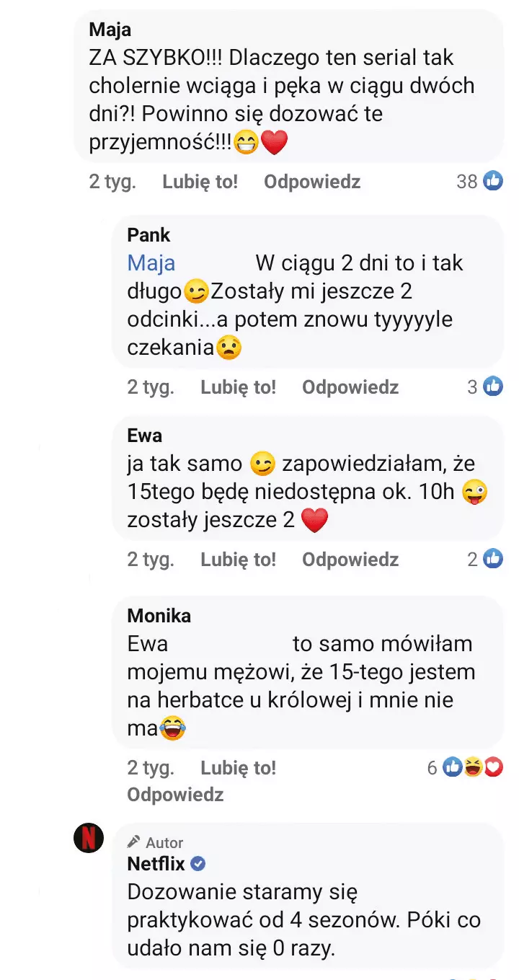This screenshot has width=519, height=980.
Task: Open Pank's profile name
Action: (148, 235)
